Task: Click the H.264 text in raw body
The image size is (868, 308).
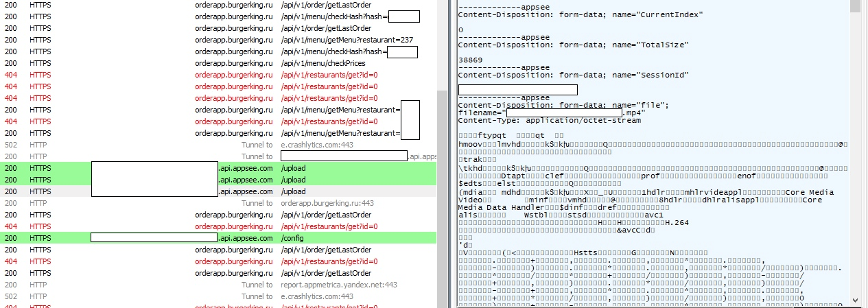Action: [677, 223]
